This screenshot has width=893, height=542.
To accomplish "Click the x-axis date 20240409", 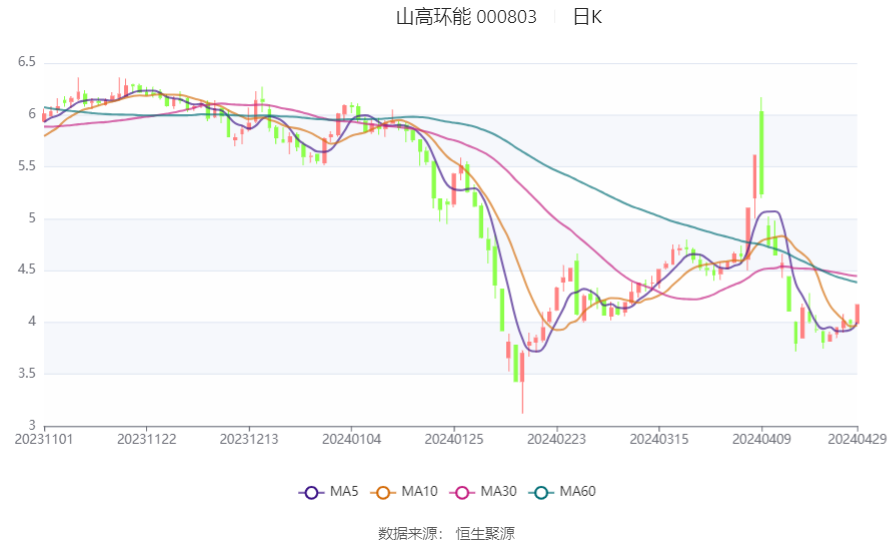I will pos(761,440).
